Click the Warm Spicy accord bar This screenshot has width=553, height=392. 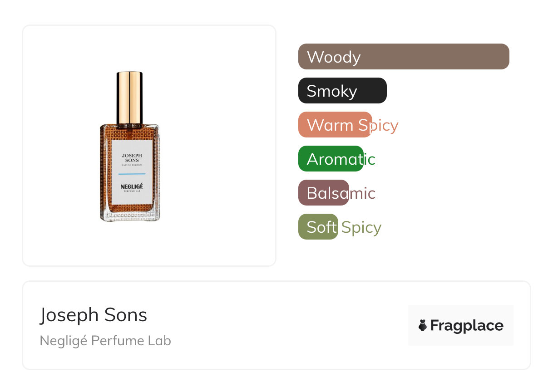[335, 125]
